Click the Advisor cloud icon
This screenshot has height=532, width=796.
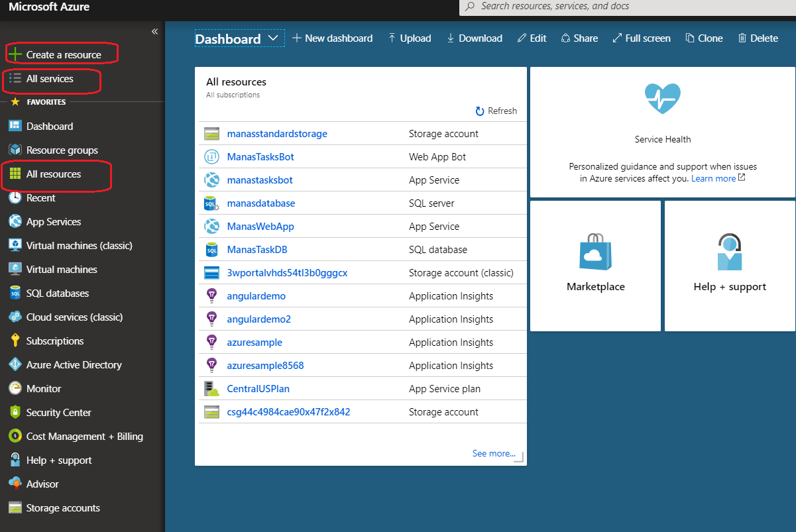click(x=15, y=484)
